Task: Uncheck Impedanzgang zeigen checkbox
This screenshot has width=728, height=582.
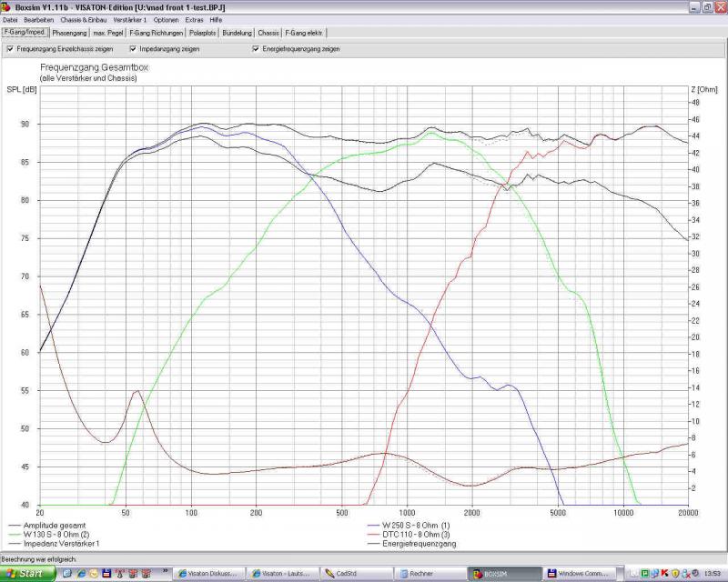Action: coord(133,49)
